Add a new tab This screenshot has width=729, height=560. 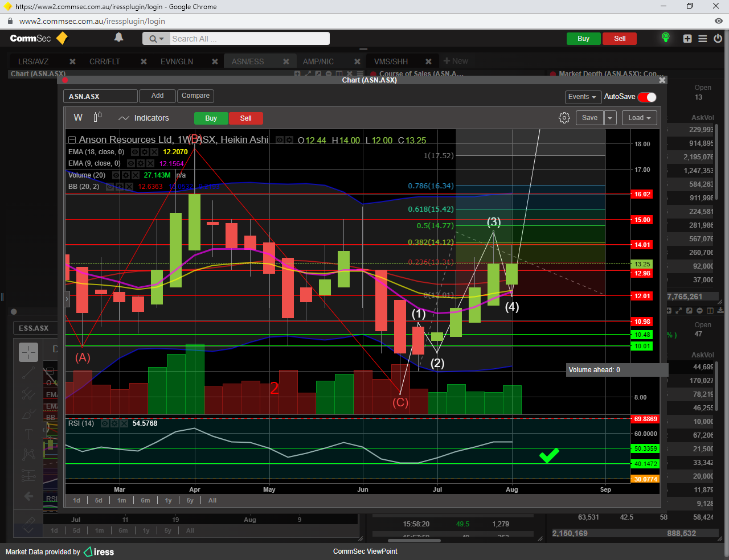coord(456,61)
